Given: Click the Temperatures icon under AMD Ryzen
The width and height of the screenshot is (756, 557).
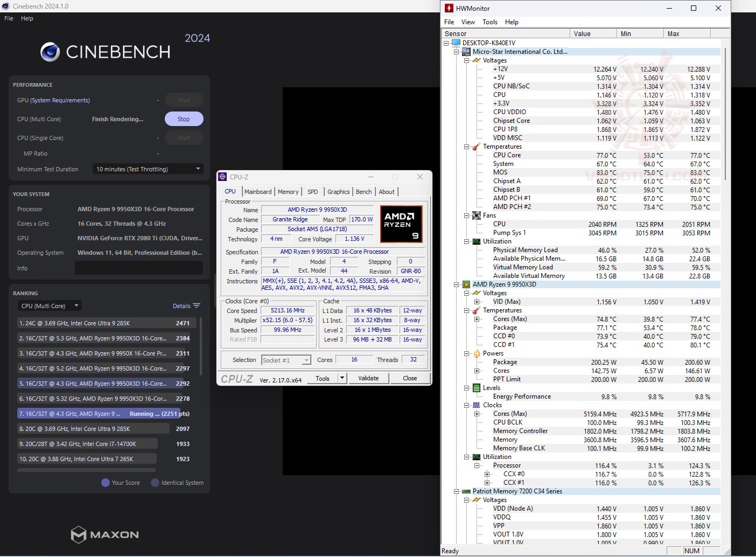Looking at the screenshot, I should [x=477, y=310].
